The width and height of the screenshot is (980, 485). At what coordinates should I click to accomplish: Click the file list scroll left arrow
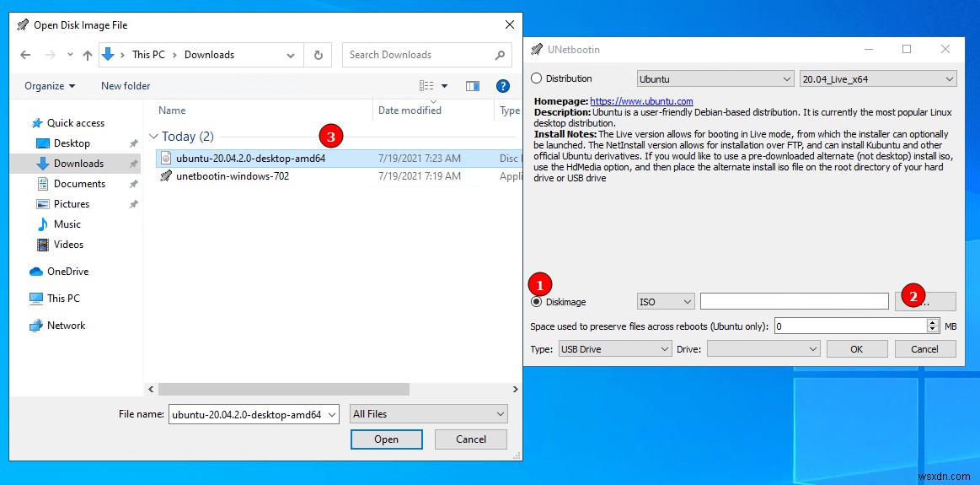(x=151, y=389)
